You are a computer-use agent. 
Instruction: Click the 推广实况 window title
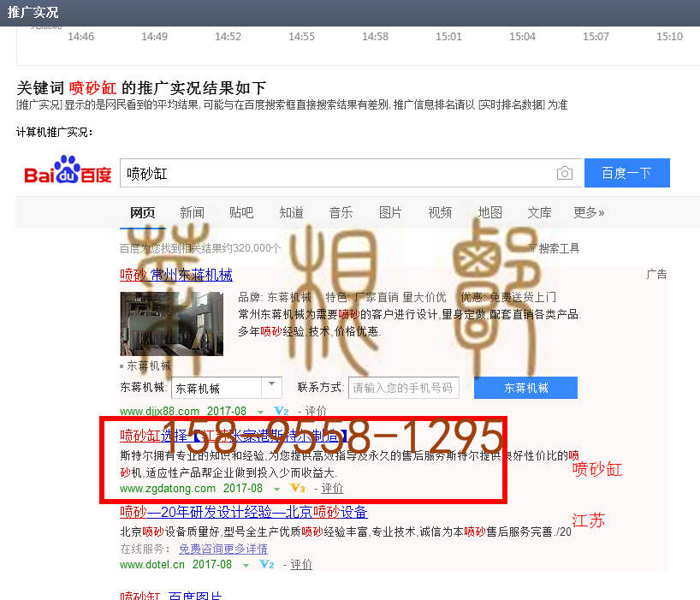click(x=33, y=12)
